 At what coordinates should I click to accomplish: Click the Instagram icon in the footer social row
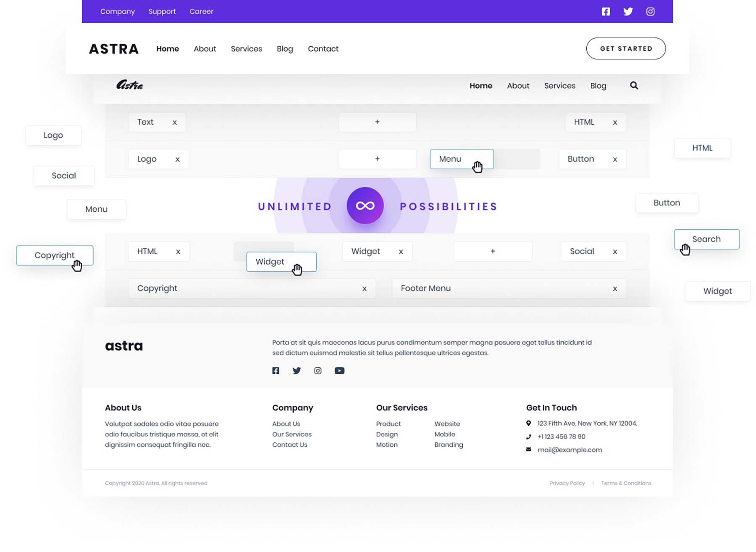point(318,371)
